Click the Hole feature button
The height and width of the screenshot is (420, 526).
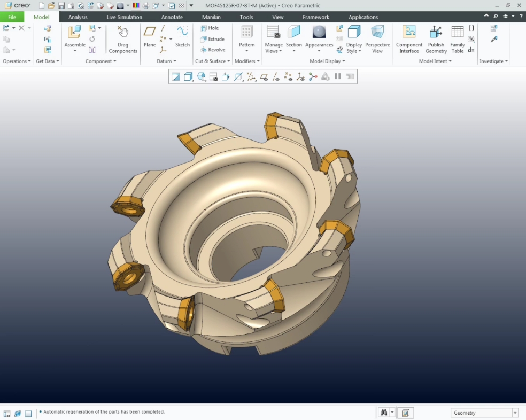pos(210,28)
